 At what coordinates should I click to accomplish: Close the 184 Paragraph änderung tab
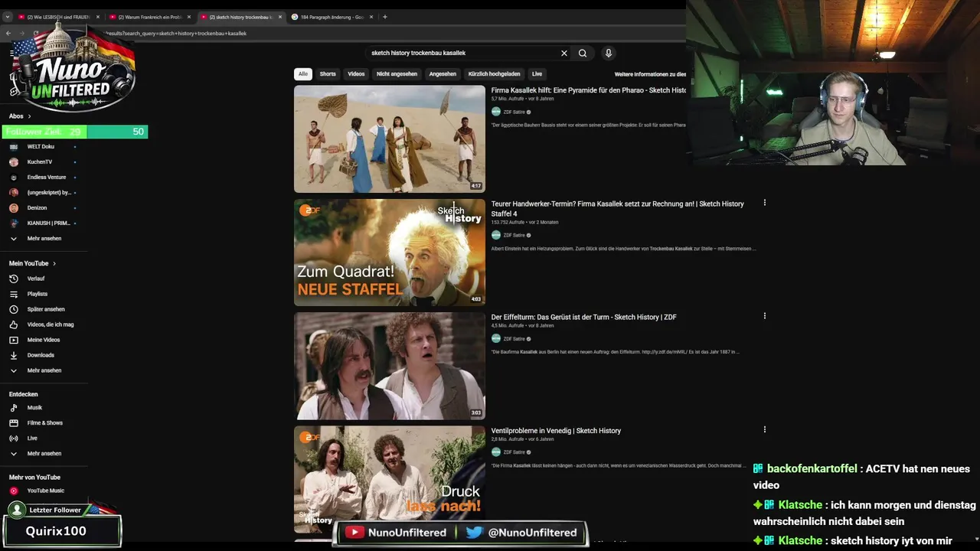tap(371, 17)
